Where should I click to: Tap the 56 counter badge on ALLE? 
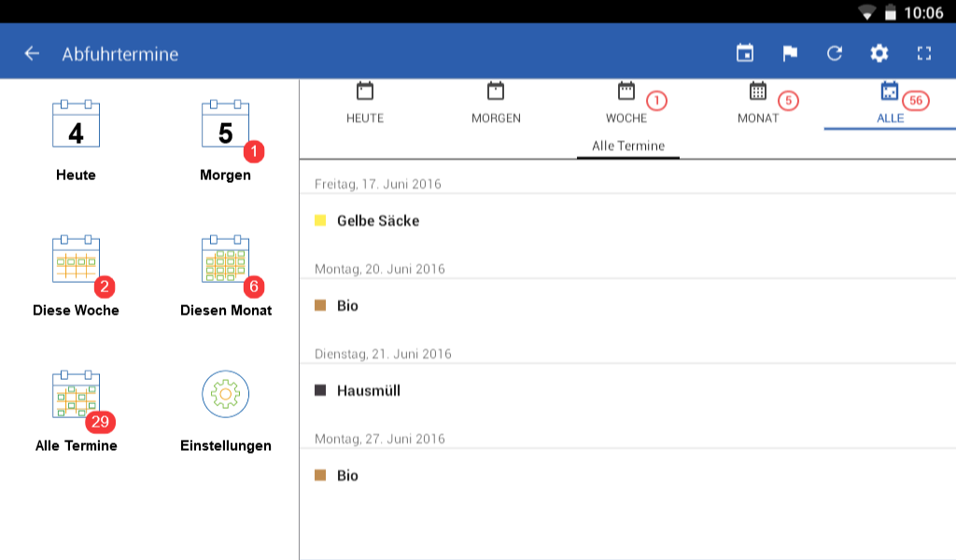(916, 101)
